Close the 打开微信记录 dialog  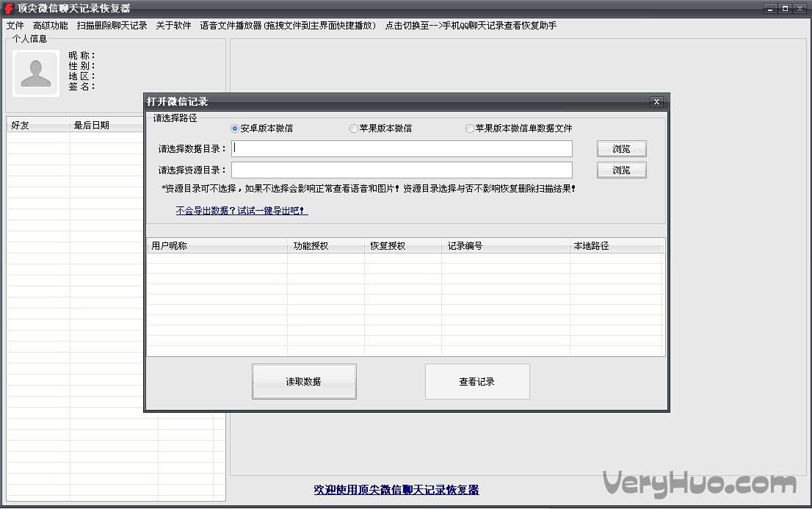pyautogui.click(x=656, y=101)
